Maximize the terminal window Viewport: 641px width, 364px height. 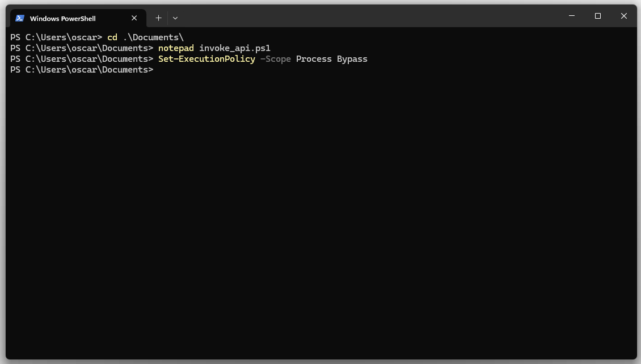tap(597, 16)
